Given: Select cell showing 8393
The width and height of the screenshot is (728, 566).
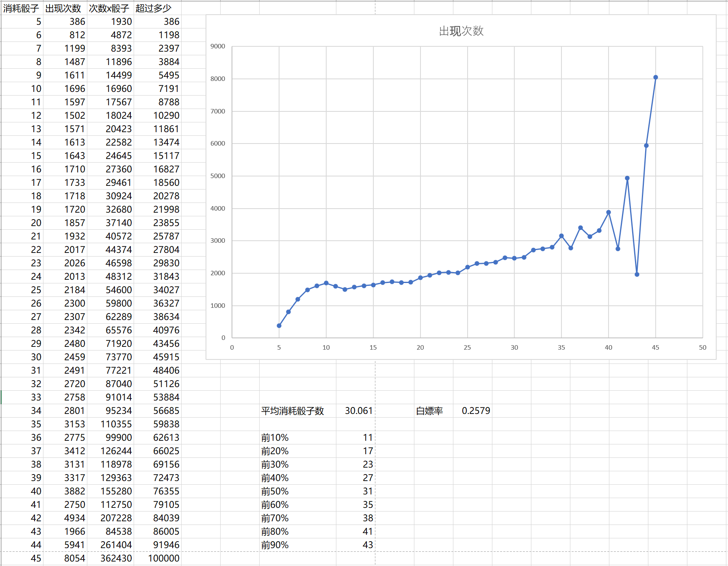Looking at the screenshot, I should tap(110, 48).
